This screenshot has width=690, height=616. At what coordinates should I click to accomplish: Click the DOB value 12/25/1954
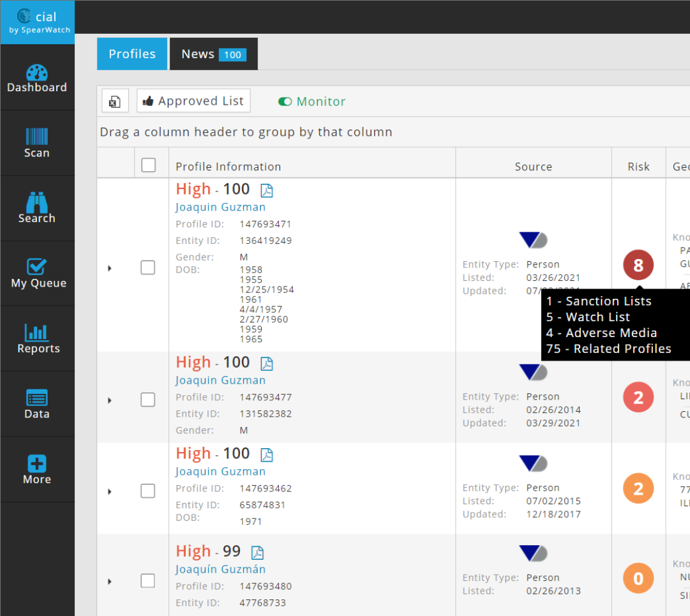coord(267,290)
